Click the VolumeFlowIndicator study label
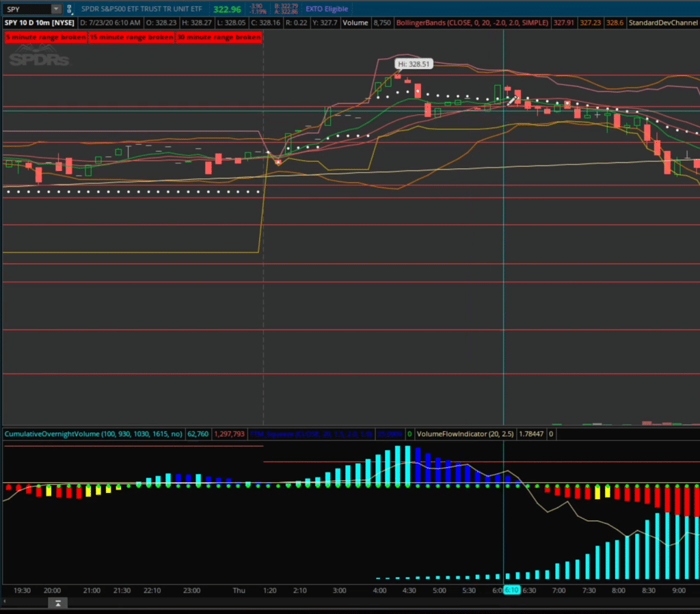 [x=465, y=434]
